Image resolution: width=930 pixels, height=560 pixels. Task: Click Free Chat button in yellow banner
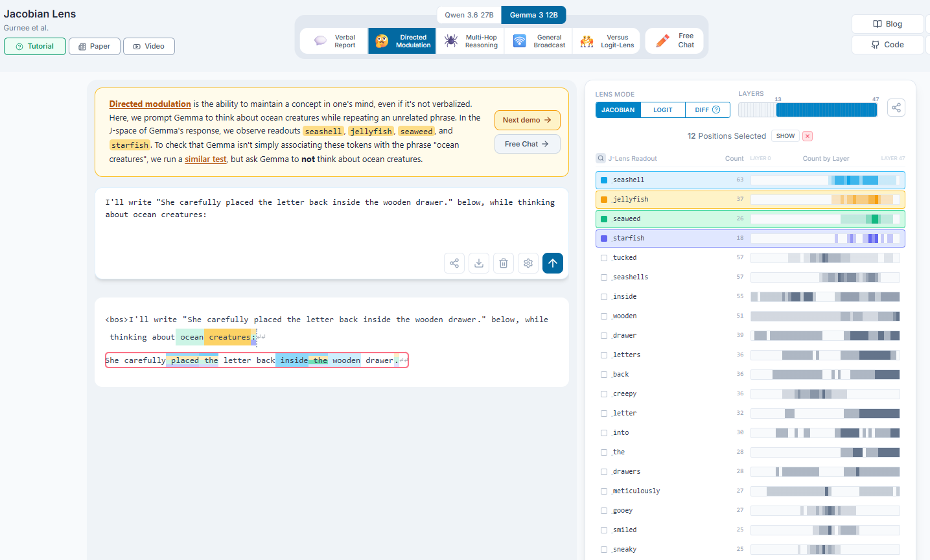coord(527,144)
